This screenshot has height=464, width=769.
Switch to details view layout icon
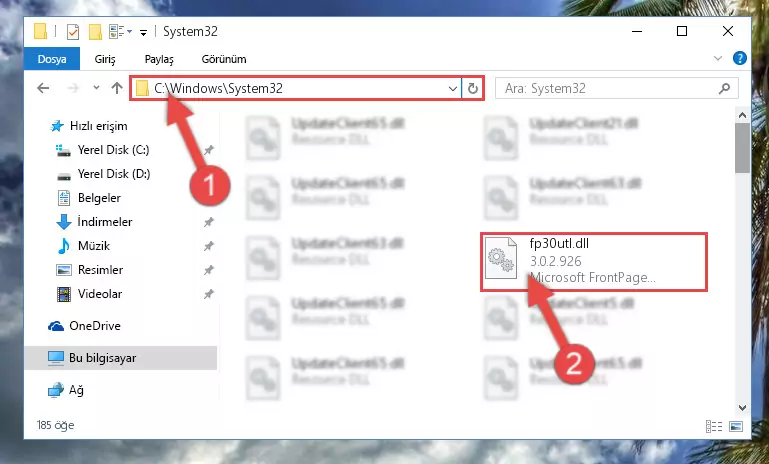[x=714, y=426]
